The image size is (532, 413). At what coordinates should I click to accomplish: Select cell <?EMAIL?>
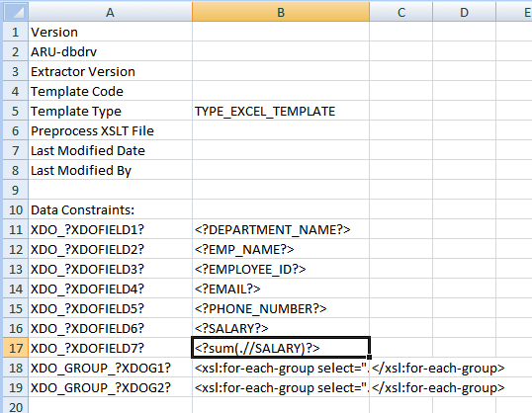click(x=281, y=289)
